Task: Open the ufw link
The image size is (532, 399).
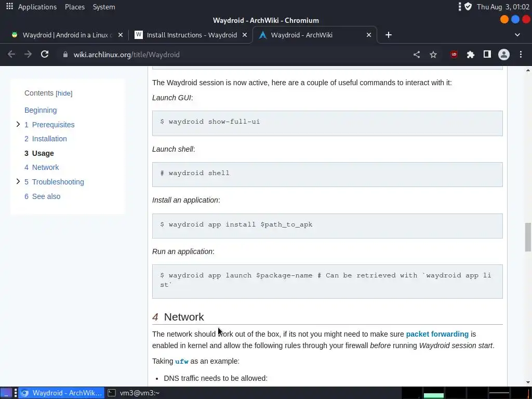Action: [182, 362]
